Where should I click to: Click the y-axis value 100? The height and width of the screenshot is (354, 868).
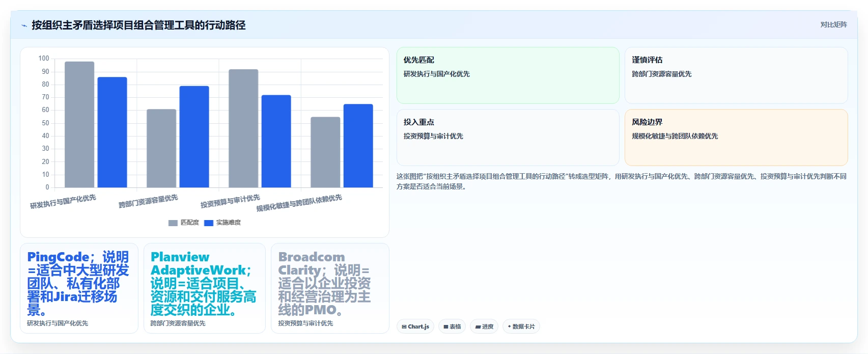tap(44, 59)
